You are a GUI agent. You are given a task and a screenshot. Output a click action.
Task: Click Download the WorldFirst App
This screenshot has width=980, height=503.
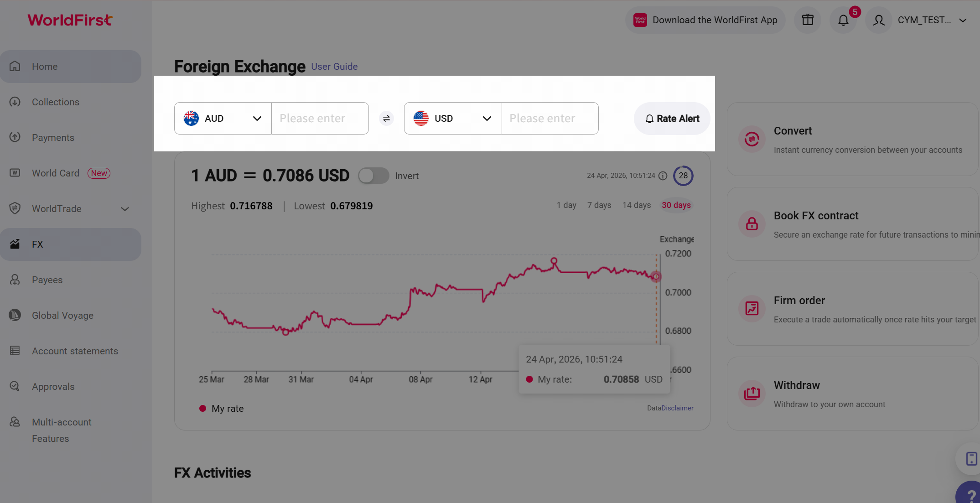pos(705,20)
